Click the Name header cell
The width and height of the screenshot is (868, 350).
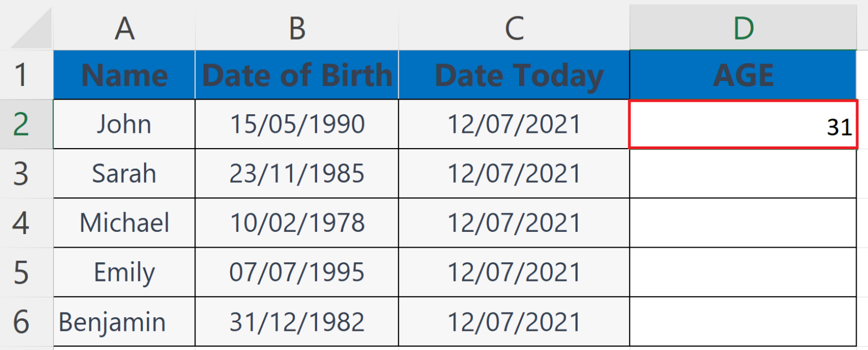[124, 75]
